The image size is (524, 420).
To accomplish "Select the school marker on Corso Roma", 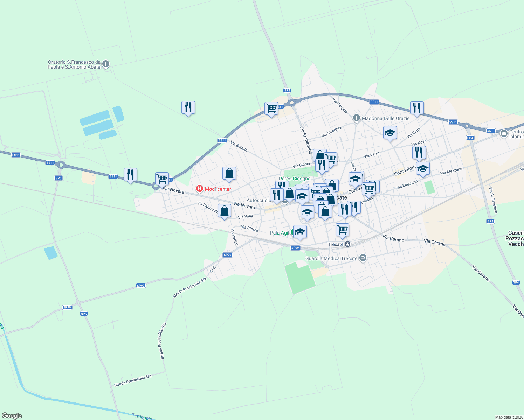I will [x=422, y=169].
